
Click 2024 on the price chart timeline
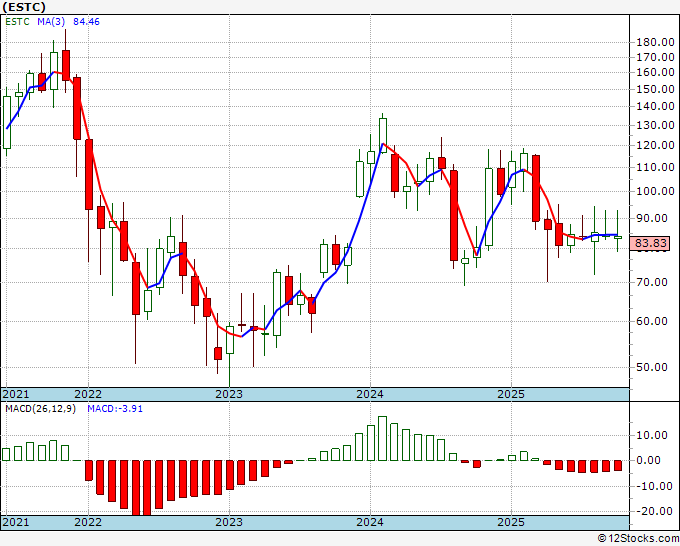point(370,394)
